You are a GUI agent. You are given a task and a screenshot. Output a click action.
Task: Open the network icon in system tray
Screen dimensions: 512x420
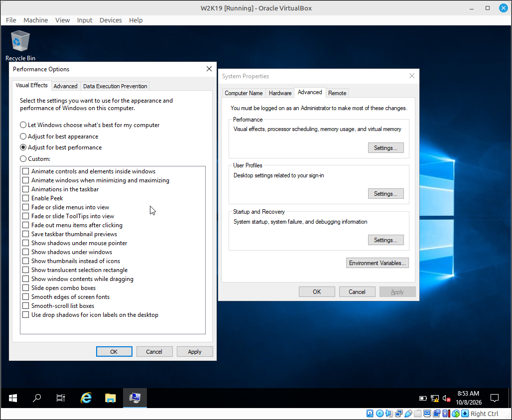[x=435, y=399]
